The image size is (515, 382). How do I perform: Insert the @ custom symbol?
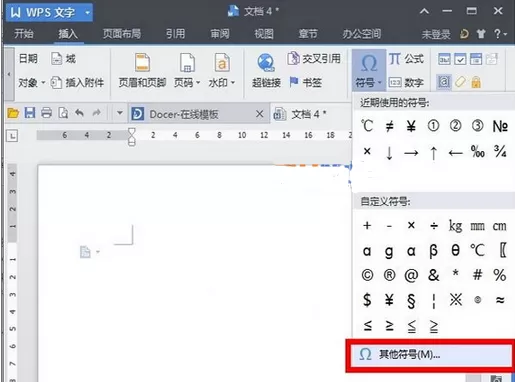click(411, 276)
